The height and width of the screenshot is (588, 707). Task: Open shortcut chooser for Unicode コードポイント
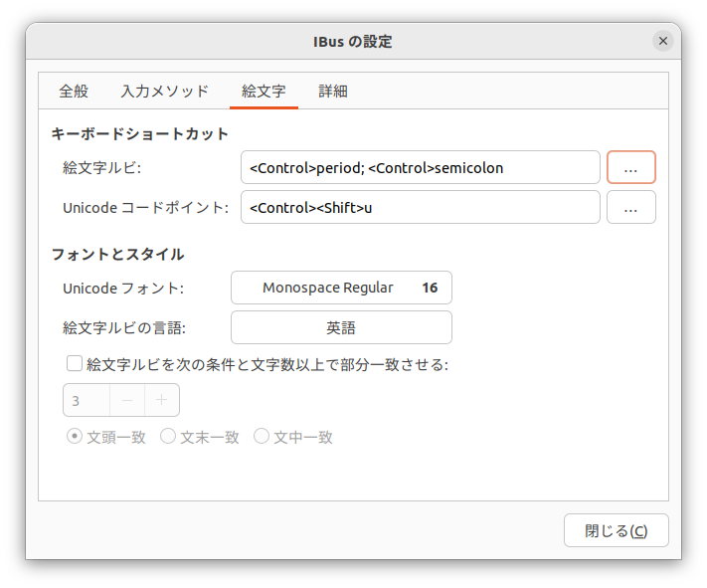coord(630,207)
